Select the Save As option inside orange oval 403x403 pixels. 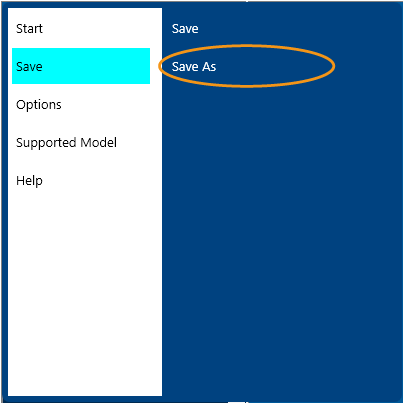pyautogui.click(x=194, y=67)
